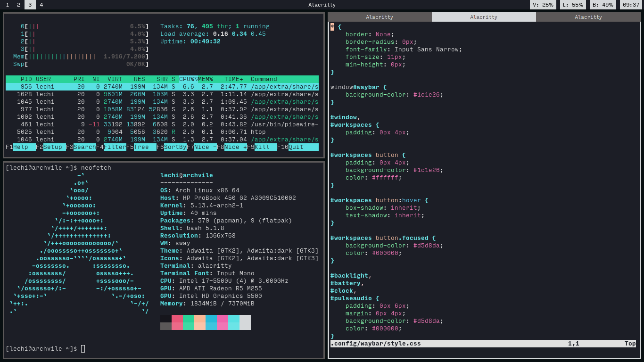This screenshot has width=644, height=362.
Task: Click the vim status filename .config/waybar/style.css
Action: tap(376, 344)
